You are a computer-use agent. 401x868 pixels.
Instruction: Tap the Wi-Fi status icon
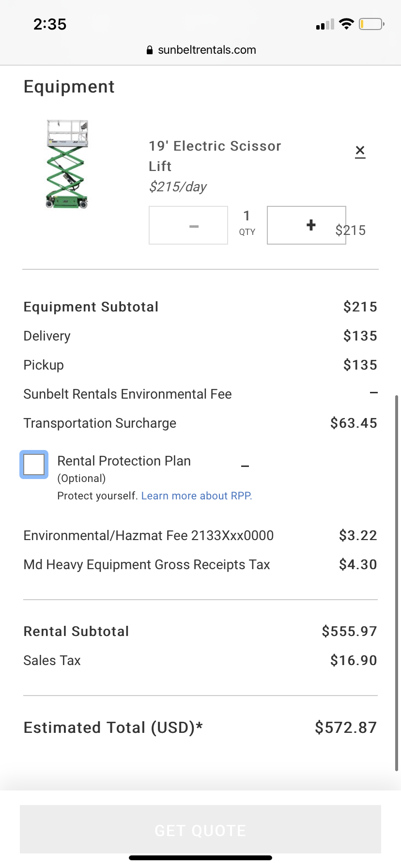coord(346,24)
